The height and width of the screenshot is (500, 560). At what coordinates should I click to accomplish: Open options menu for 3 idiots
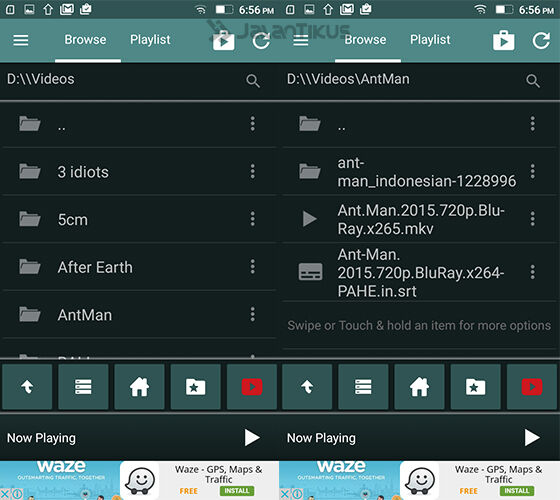click(252, 171)
